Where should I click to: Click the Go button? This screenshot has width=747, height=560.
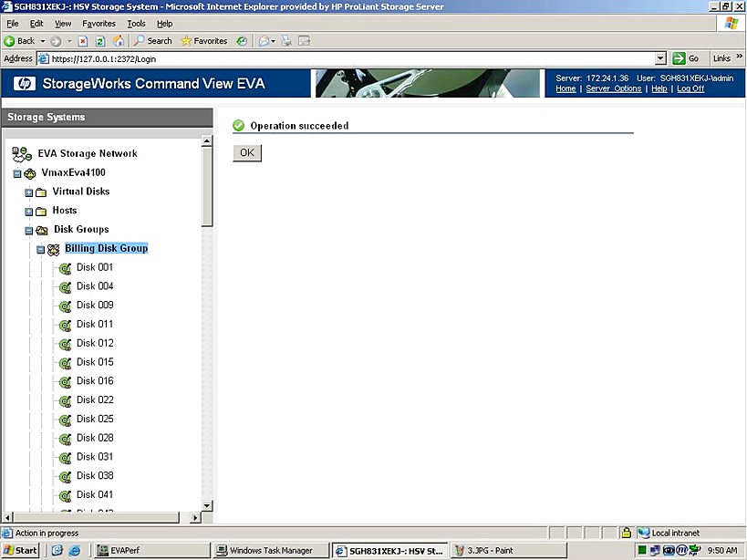686,58
